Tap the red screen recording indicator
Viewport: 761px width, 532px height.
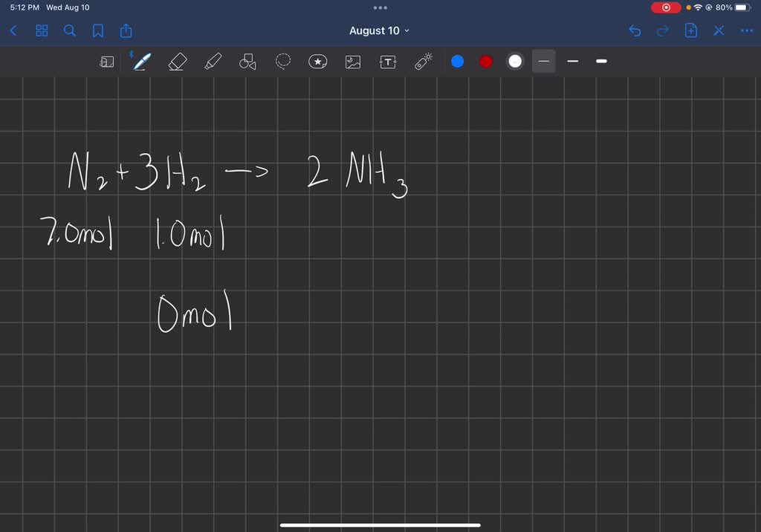666,7
